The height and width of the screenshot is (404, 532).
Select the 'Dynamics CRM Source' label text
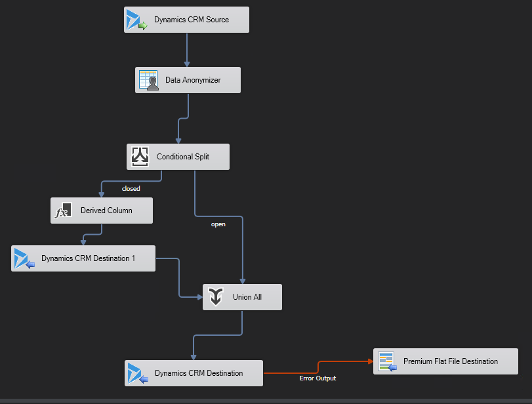click(x=192, y=20)
